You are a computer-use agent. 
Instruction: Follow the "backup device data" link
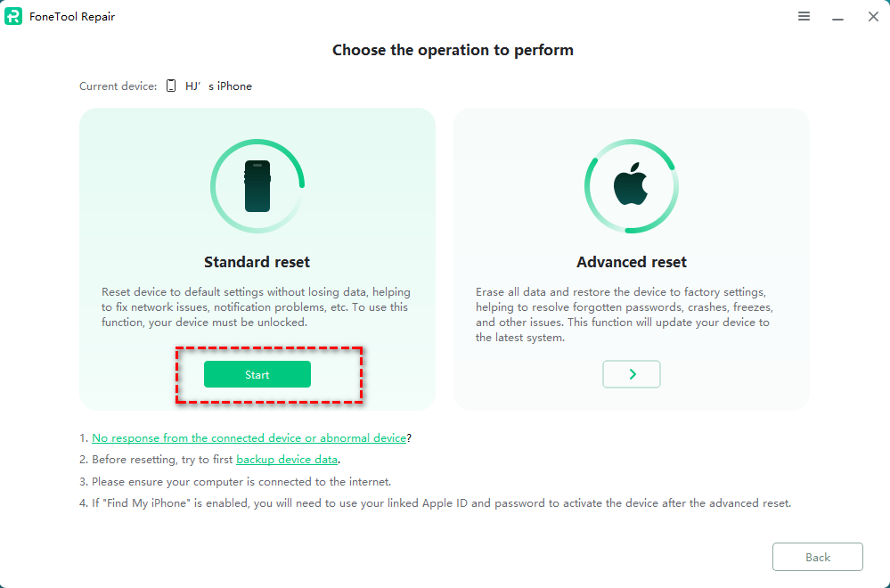pyautogui.click(x=287, y=460)
